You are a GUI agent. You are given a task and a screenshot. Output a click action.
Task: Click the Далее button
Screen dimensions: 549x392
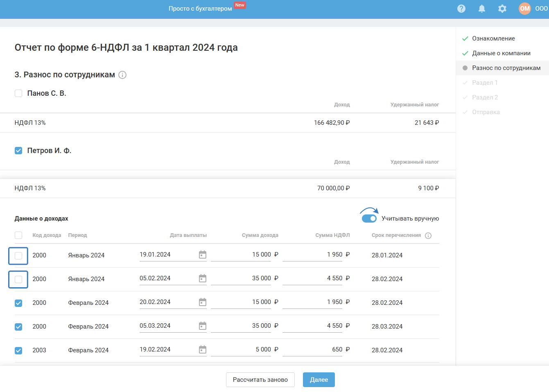(x=319, y=380)
